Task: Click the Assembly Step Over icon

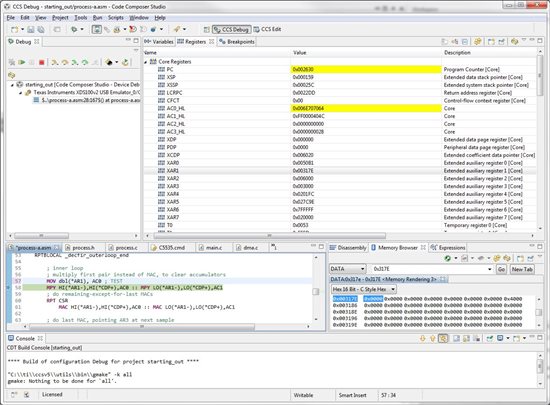Action: click(x=85, y=62)
